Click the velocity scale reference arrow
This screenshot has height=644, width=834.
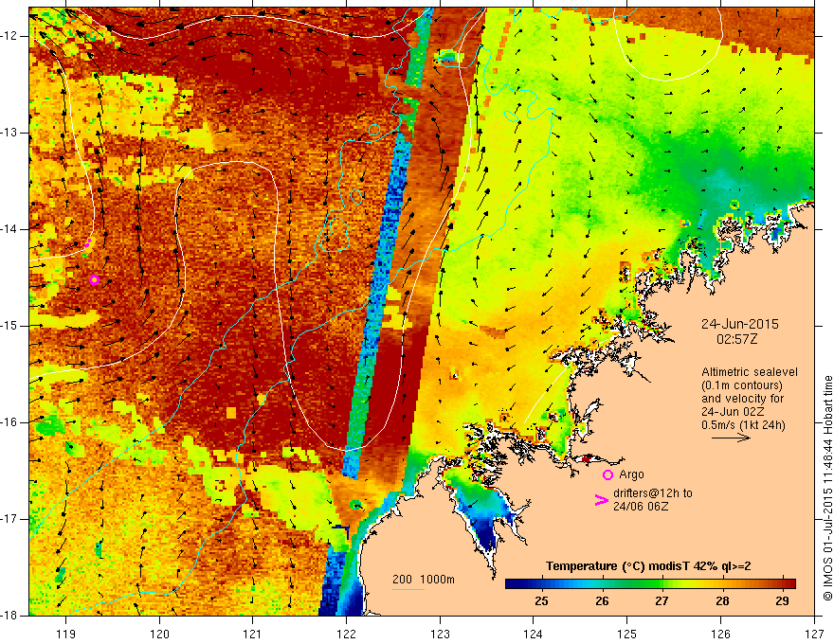point(731,438)
